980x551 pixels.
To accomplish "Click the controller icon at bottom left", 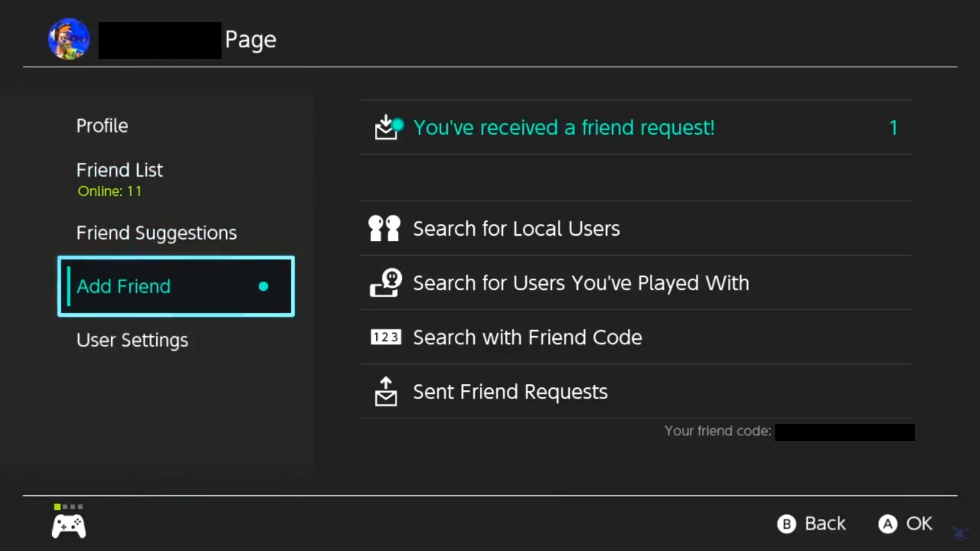I will [69, 525].
